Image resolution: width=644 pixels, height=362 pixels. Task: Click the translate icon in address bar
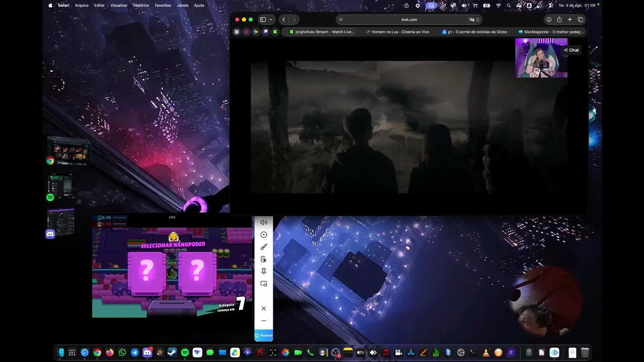point(471,20)
